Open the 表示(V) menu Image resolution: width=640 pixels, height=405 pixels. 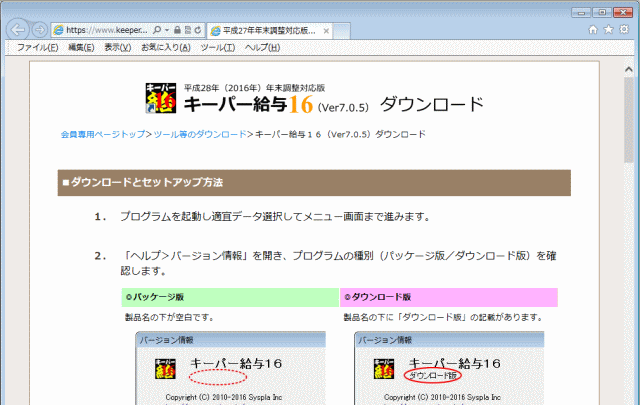(x=118, y=48)
